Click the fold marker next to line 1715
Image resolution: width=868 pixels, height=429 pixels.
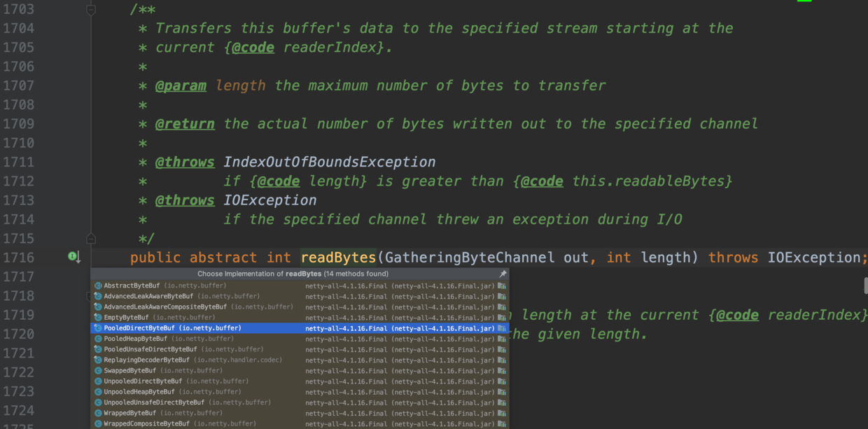(90, 238)
